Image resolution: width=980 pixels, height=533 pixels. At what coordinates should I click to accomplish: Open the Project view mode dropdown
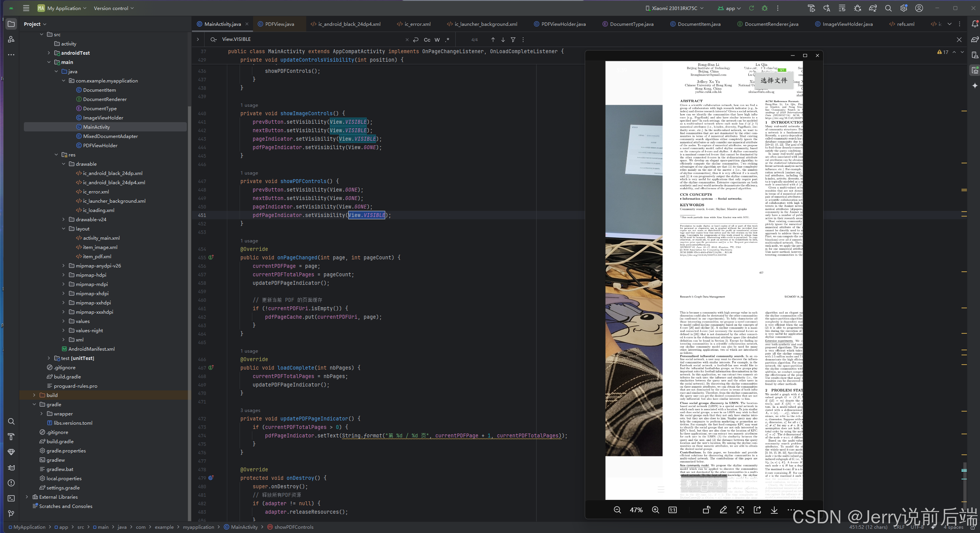pos(35,24)
